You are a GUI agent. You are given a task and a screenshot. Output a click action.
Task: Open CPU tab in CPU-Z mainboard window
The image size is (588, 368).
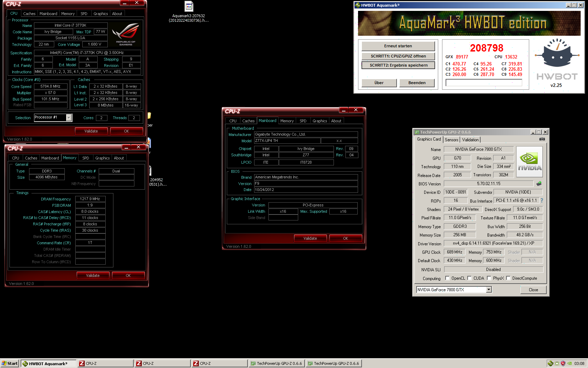pos(233,121)
